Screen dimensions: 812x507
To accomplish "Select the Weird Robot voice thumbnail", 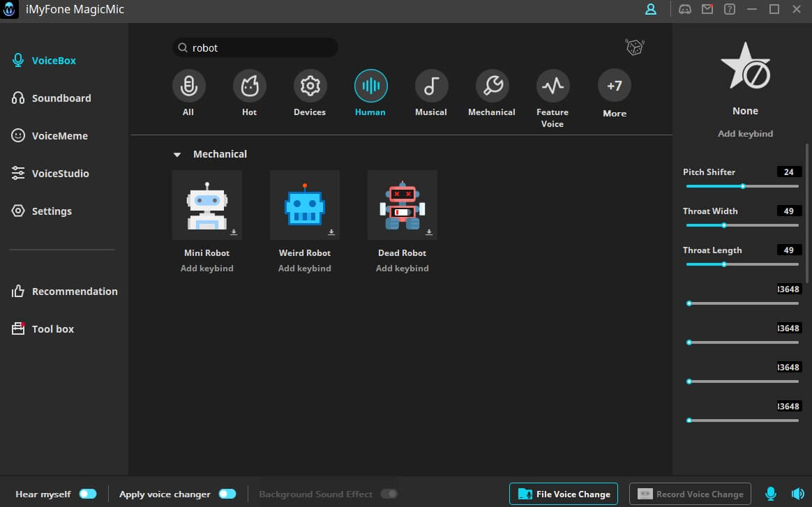I will click(304, 205).
